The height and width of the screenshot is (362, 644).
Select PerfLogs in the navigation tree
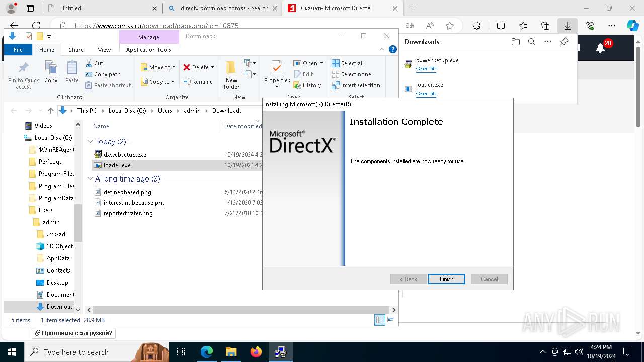(x=50, y=162)
